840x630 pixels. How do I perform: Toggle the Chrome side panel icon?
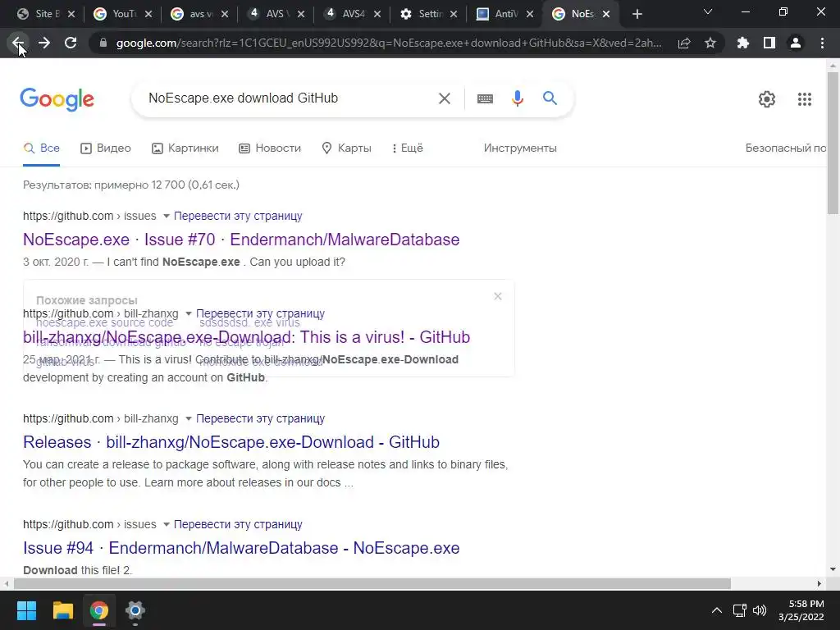tap(769, 43)
